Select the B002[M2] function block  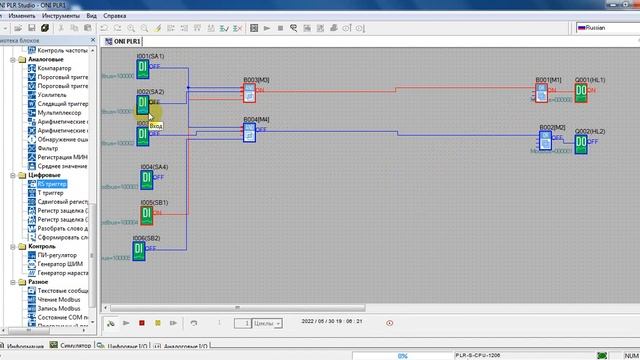545,140
